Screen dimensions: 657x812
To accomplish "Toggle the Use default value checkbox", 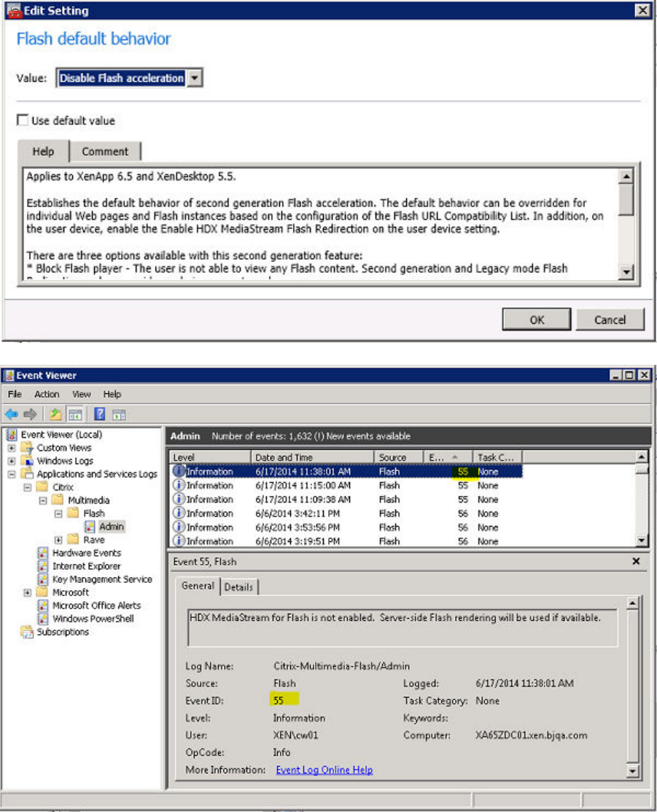I will 23,120.
